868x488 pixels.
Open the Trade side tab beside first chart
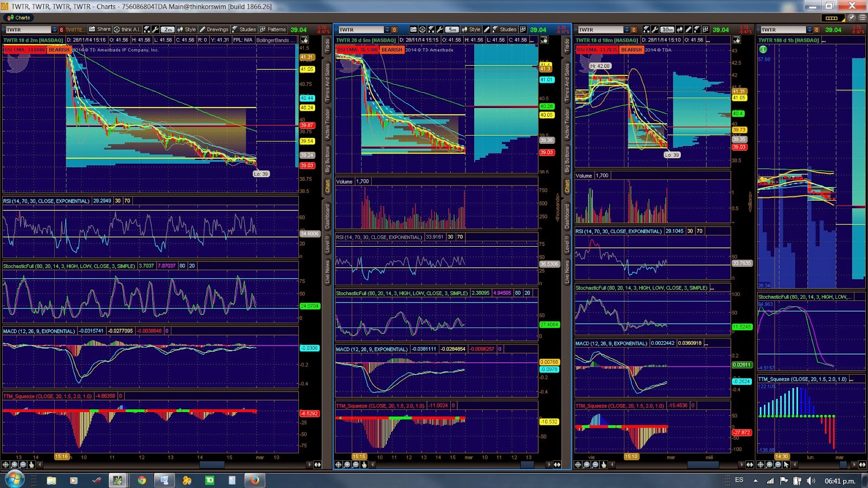pos(327,46)
